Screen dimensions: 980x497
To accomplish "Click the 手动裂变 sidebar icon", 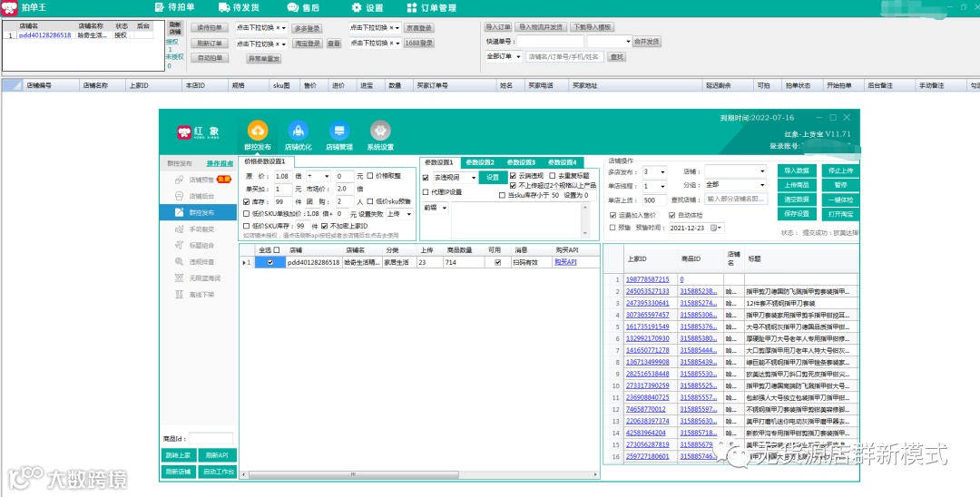I will tap(180, 229).
